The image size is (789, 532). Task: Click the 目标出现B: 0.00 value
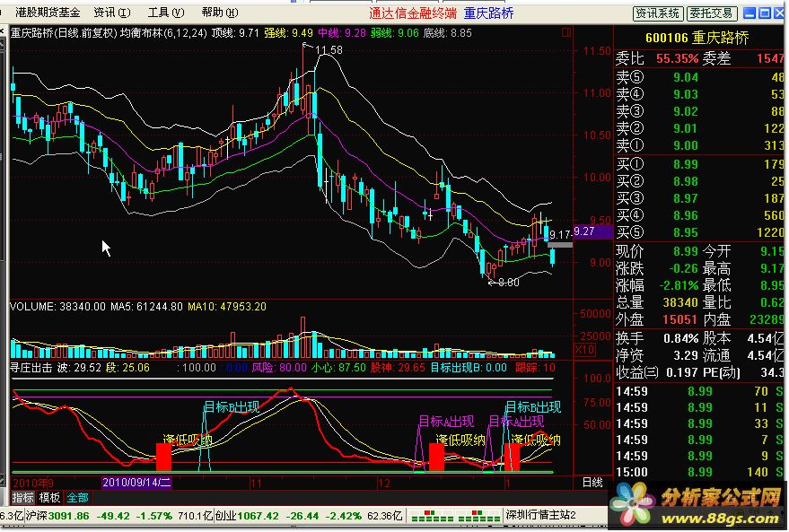tap(468, 368)
